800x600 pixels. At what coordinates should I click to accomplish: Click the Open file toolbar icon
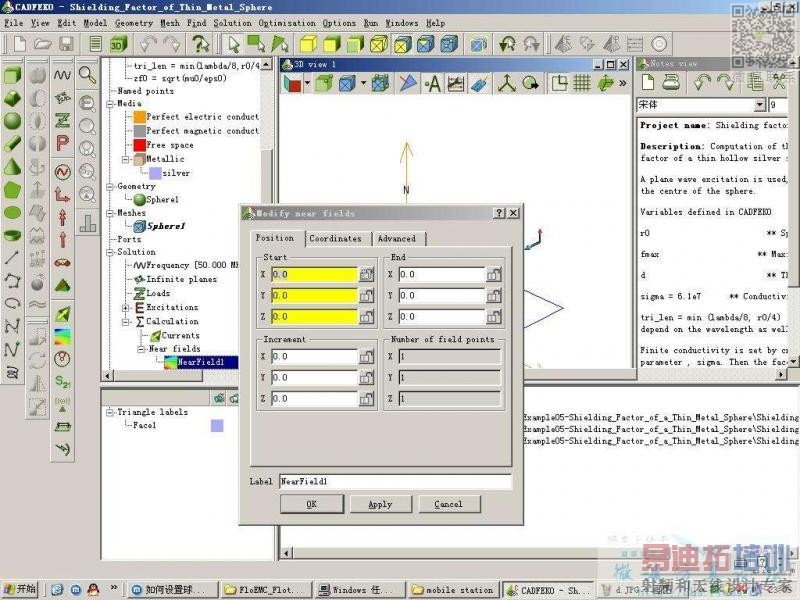click(43, 44)
